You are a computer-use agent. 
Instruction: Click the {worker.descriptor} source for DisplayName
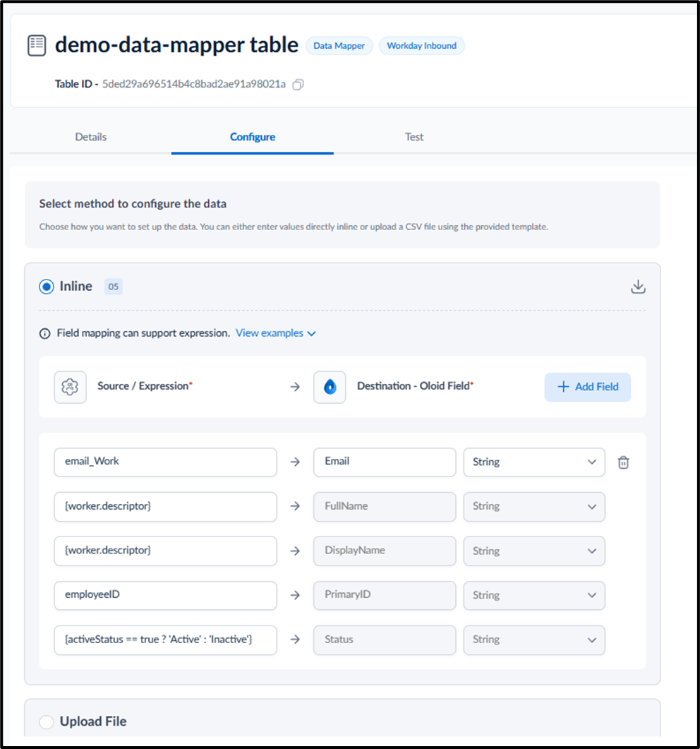pos(165,551)
